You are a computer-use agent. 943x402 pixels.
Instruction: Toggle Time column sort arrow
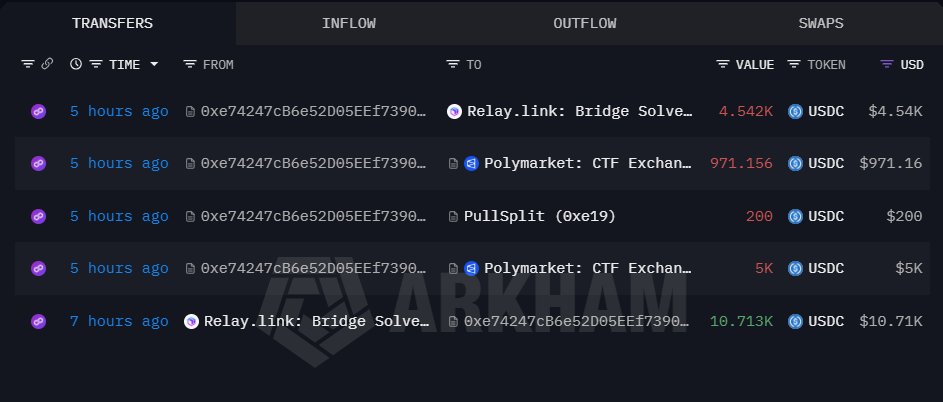click(x=154, y=64)
